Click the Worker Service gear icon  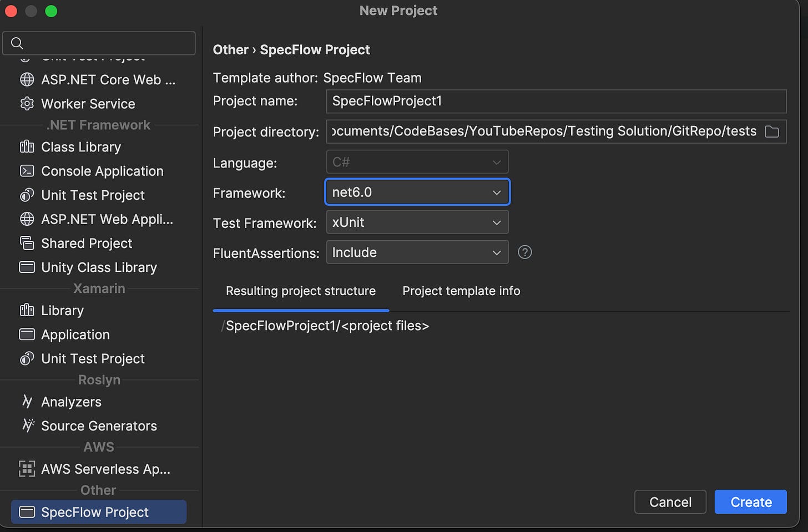[27, 104]
